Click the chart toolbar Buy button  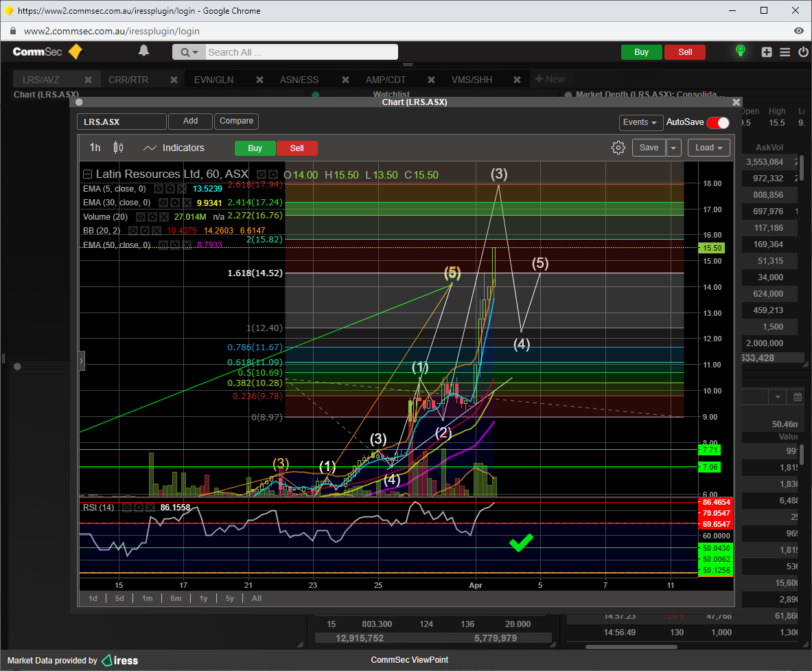pos(255,148)
